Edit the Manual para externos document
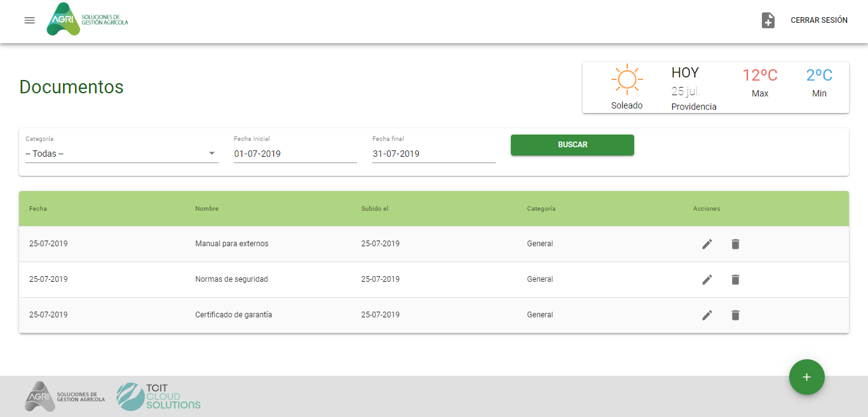This screenshot has width=868, height=417. point(707,244)
